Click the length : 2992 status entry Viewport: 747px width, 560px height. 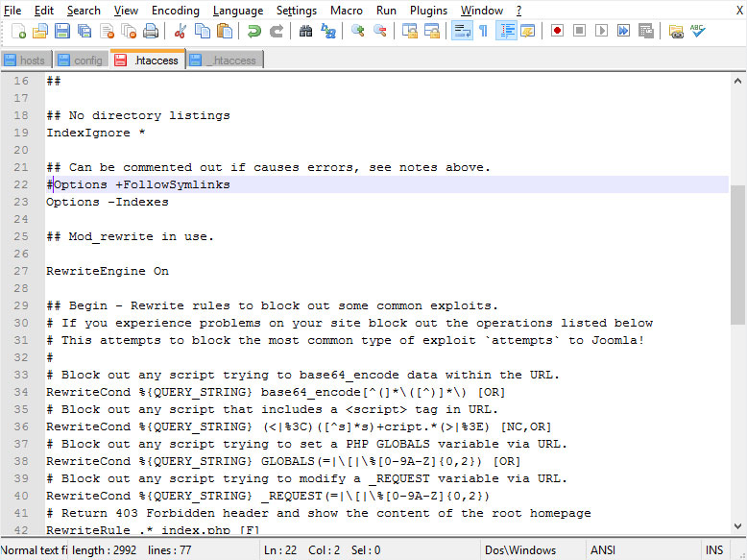click(105, 550)
